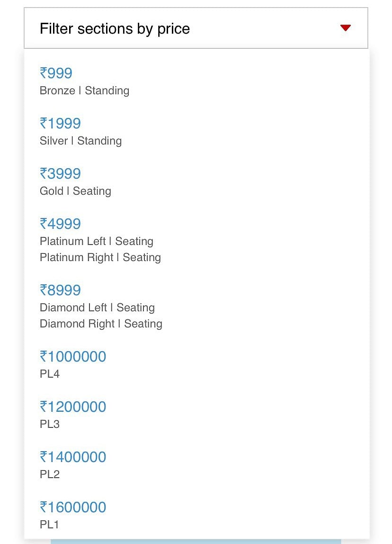This screenshot has height=544, width=392.
Task: Open the Filter sections by price dropdown
Action: click(196, 28)
